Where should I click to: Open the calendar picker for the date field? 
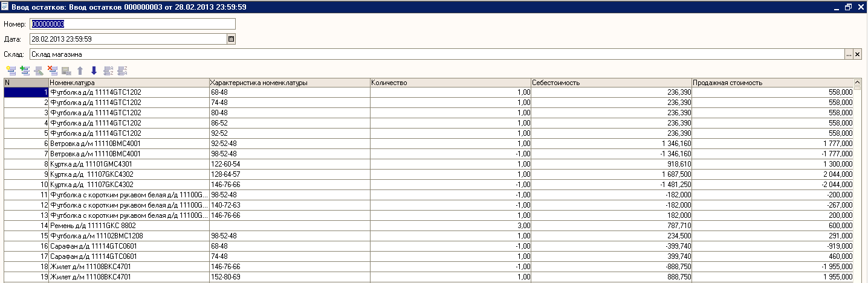[231, 39]
